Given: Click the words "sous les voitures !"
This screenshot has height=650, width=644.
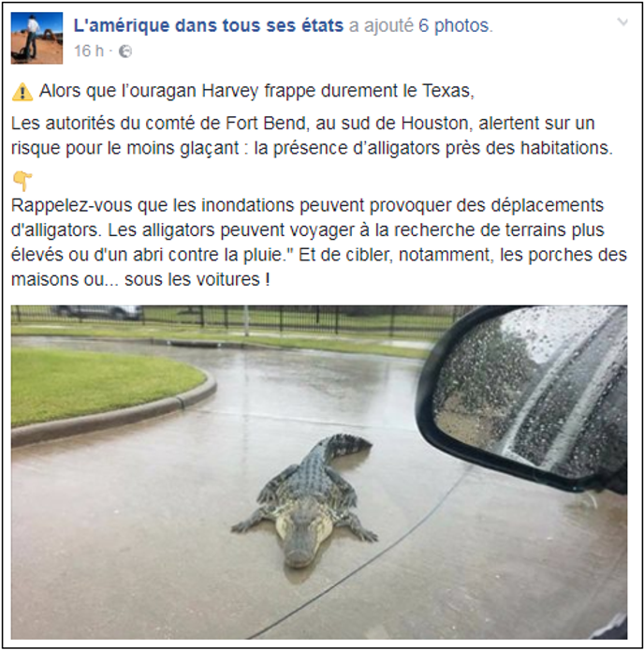Looking at the screenshot, I should click(x=198, y=279).
